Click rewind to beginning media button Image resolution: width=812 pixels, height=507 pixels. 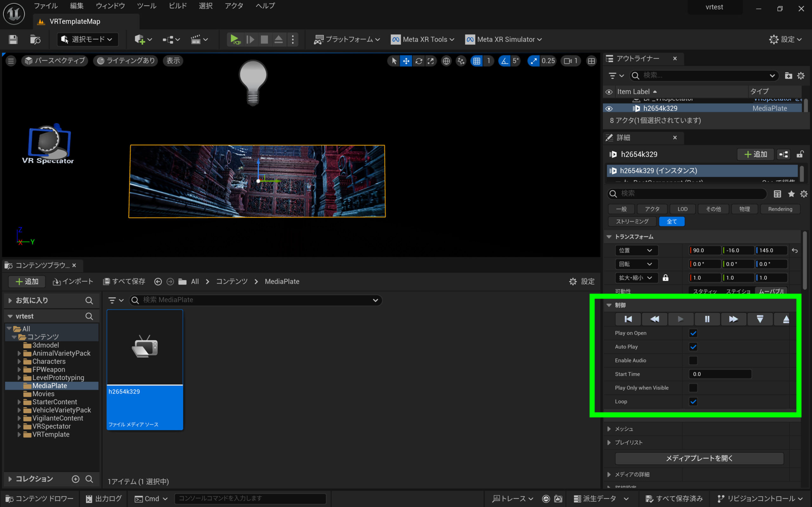(x=628, y=319)
